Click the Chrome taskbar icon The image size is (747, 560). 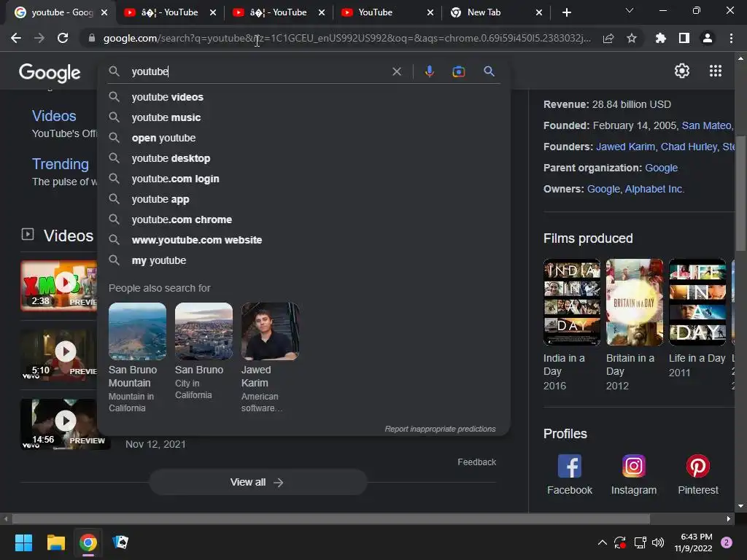point(88,542)
